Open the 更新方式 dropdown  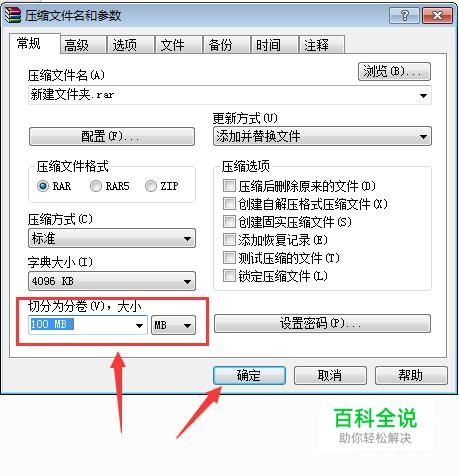tap(322, 136)
